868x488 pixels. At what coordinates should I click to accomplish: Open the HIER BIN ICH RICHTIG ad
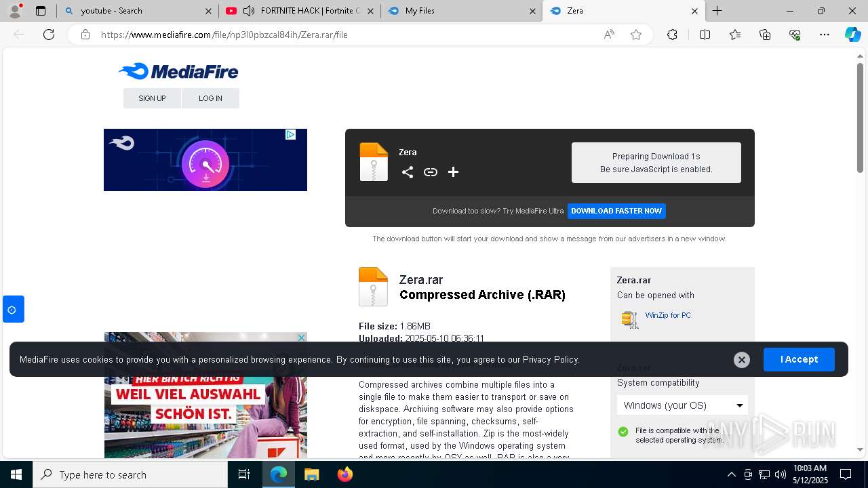[x=205, y=395]
